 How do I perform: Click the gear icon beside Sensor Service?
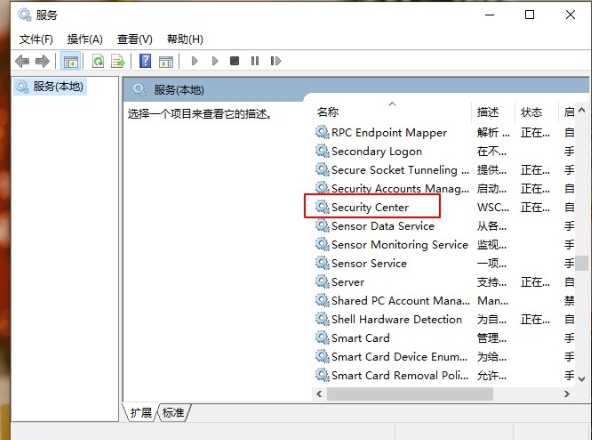(x=322, y=263)
